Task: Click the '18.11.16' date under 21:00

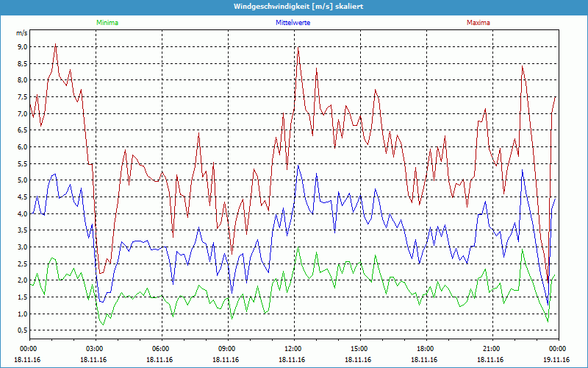Action: pos(490,360)
